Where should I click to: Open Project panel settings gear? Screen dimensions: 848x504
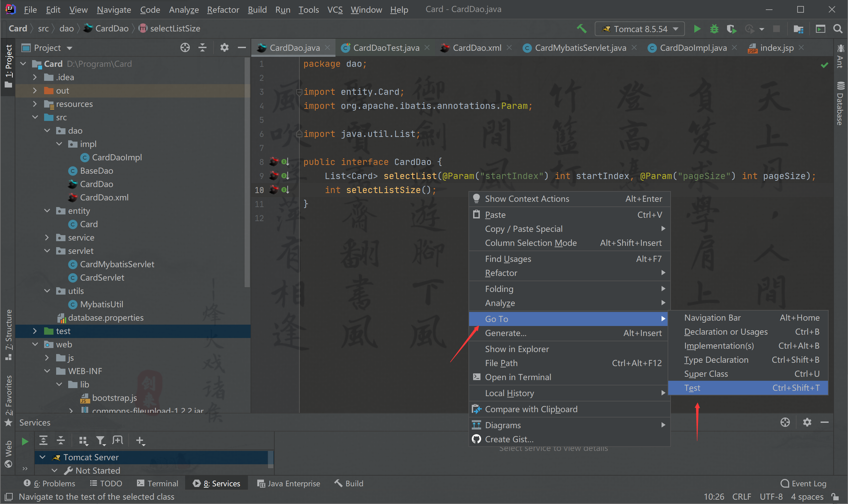(x=224, y=47)
